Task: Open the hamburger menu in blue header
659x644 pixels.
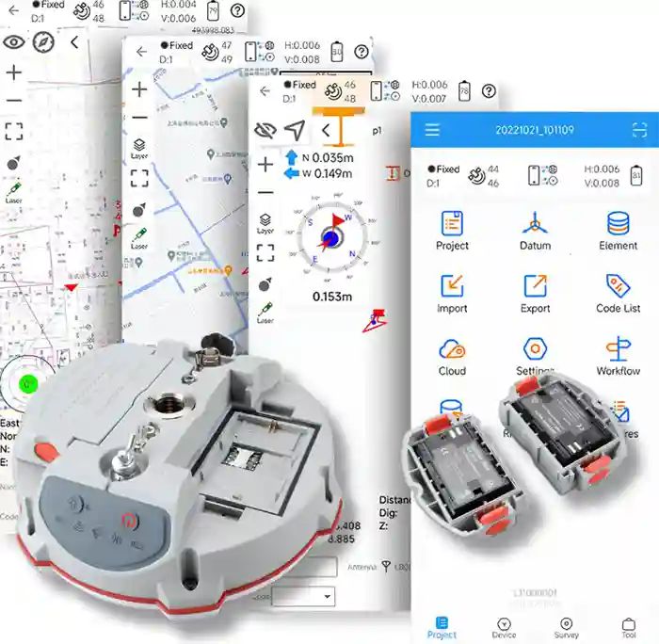Action: tap(432, 130)
